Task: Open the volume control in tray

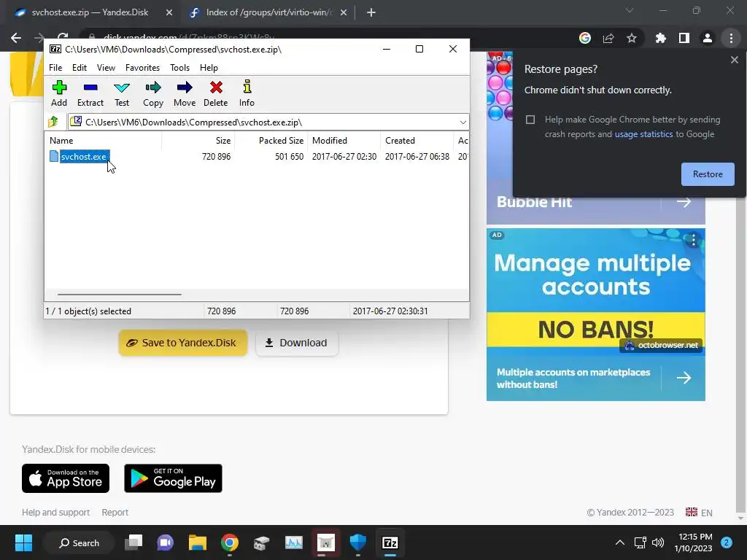Action: [x=658, y=542]
